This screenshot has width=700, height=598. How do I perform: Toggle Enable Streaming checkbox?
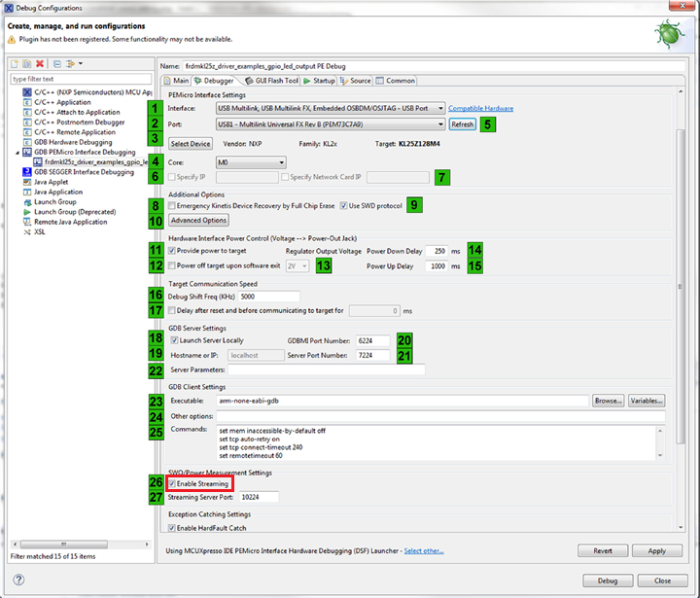[x=172, y=483]
